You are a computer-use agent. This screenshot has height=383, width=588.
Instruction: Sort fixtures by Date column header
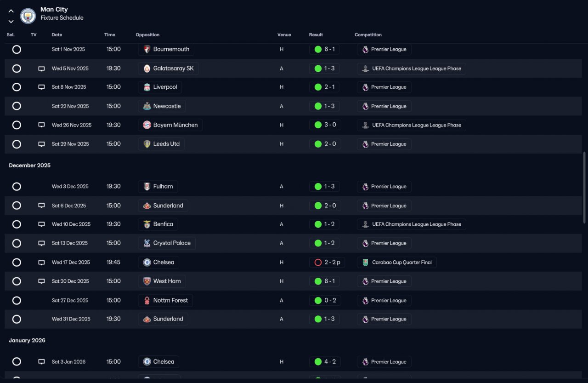coord(57,35)
